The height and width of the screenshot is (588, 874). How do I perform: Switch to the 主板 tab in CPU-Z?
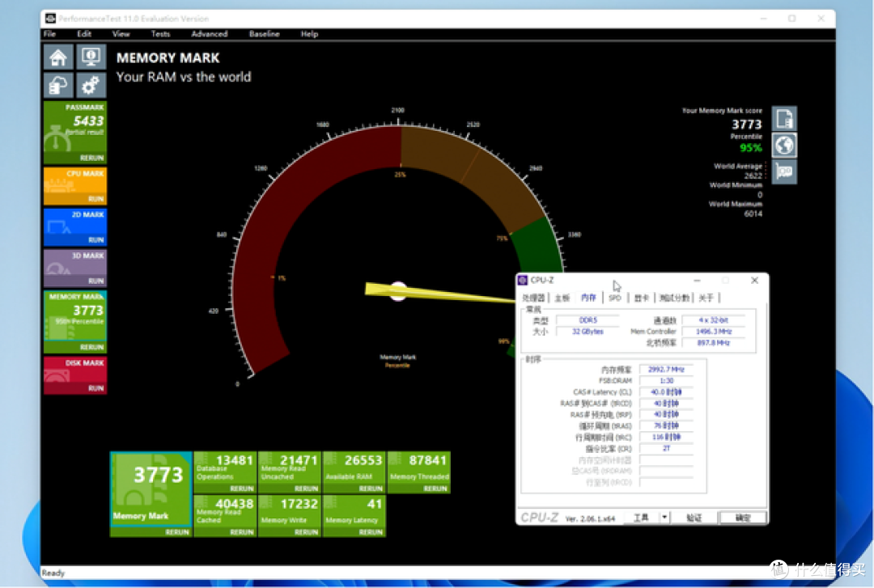click(562, 298)
